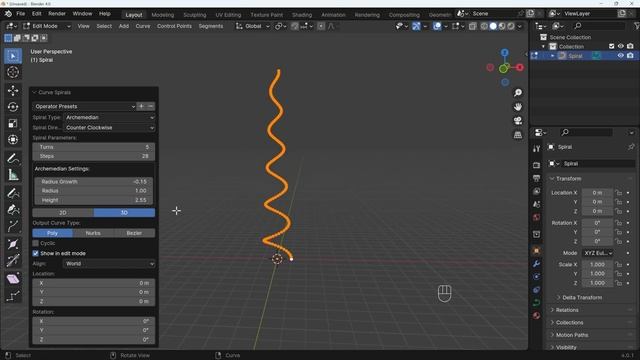This screenshot has height=360, width=640.
Task: Set output curve type to Bezier
Action: coord(134,233)
